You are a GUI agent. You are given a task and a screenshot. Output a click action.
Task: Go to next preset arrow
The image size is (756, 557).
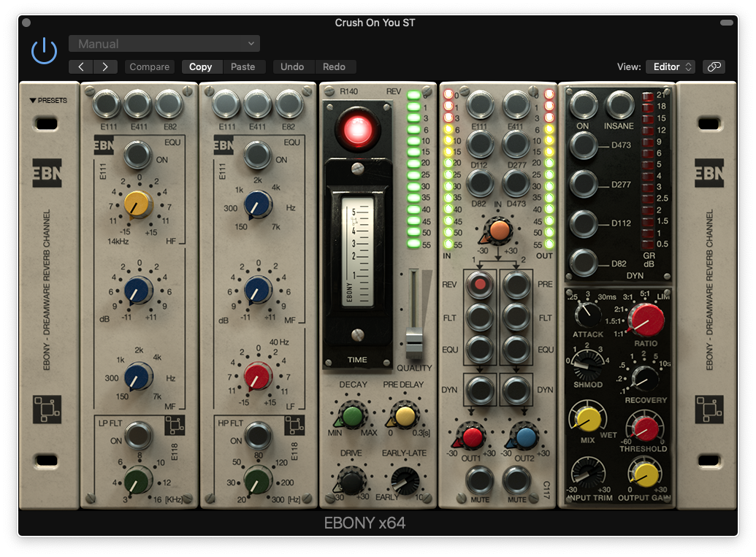click(x=106, y=67)
